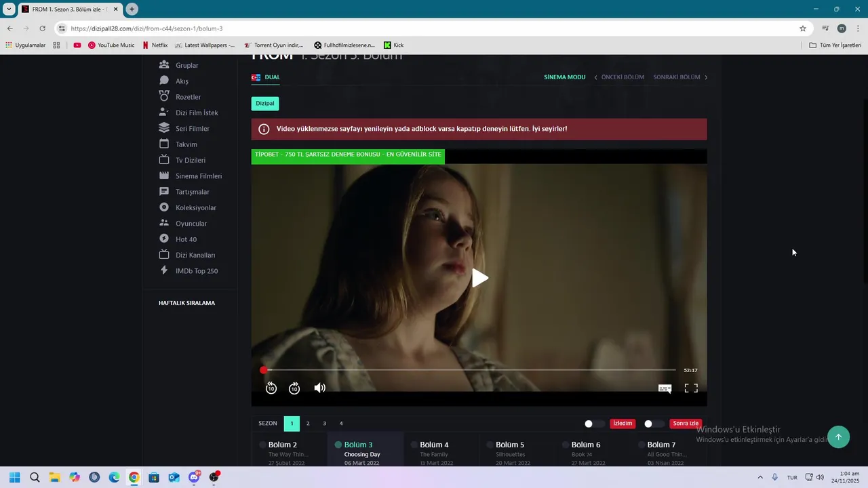Click the red playhead marker
This screenshot has width=868, height=488.
(x=264, y=370)
